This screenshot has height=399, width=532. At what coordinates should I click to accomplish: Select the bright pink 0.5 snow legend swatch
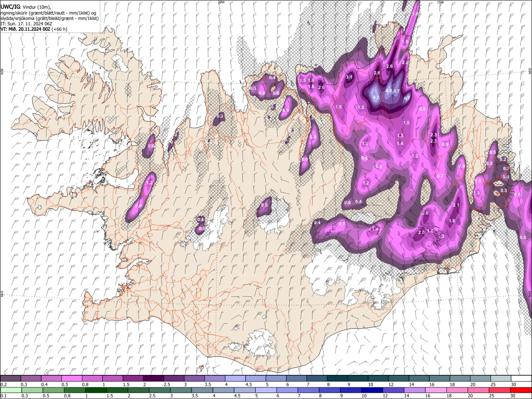point(71,379)
